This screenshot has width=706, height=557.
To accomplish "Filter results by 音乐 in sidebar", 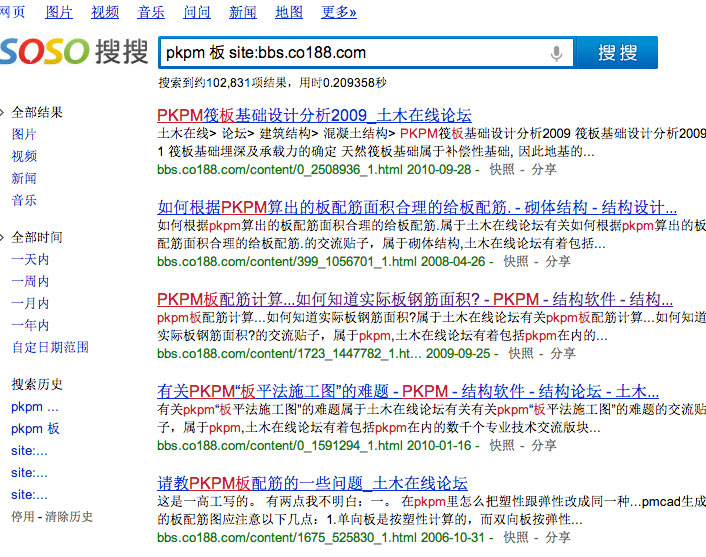I will click(x=24, y=200).
